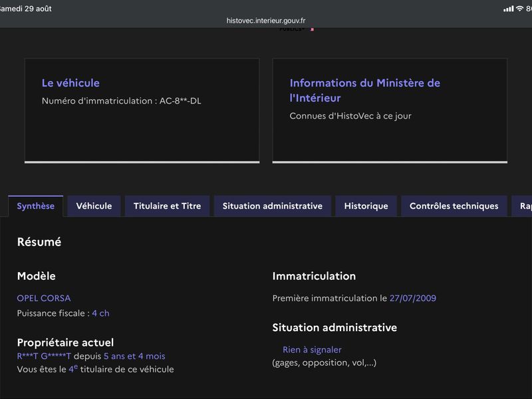The height and width of the screenshot is (399, 532).
Task: Tap the date samedi 29 août
Action: [x=26, y=9]
